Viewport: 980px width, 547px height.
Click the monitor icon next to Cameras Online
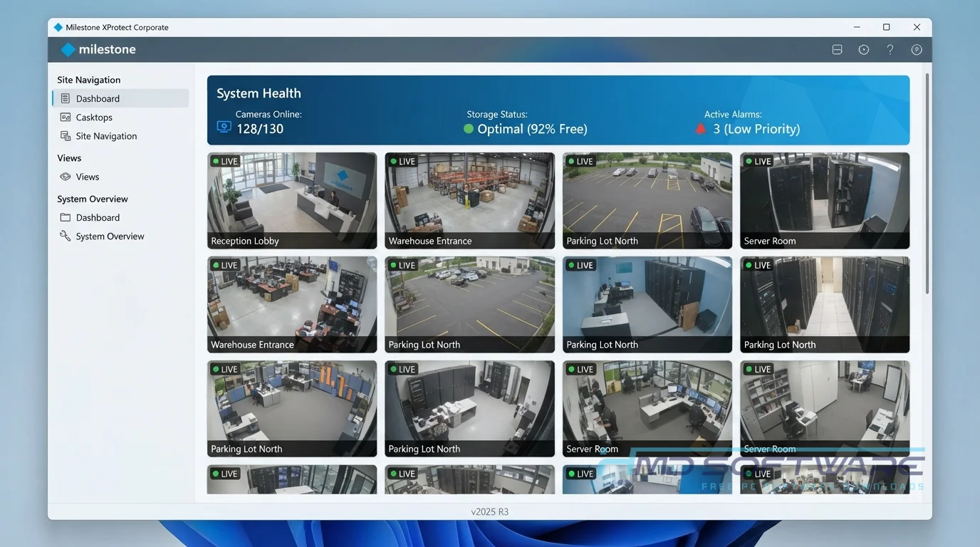tap(224, 127)
